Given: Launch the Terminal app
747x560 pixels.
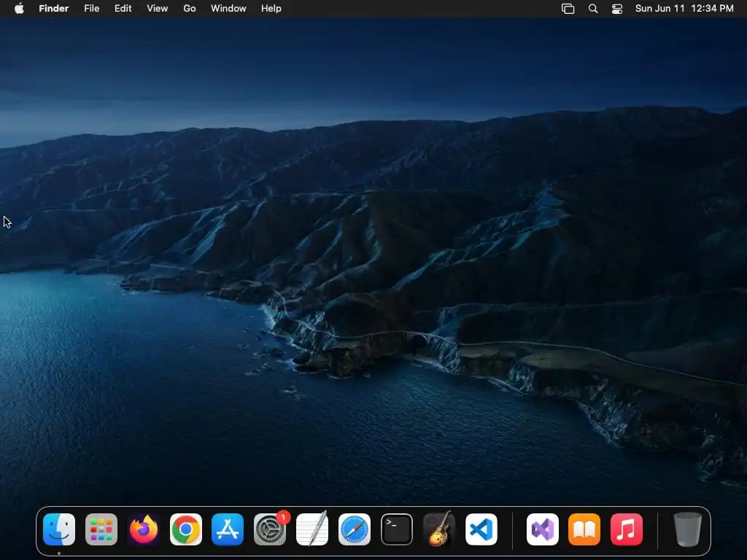Looking at the screenshot, I should (397, 529).
